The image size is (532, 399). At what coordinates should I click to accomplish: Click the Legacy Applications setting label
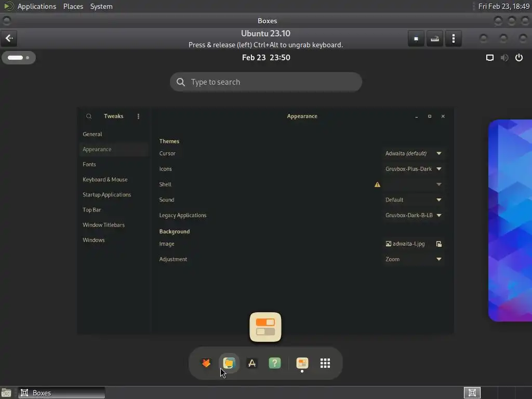183,215
